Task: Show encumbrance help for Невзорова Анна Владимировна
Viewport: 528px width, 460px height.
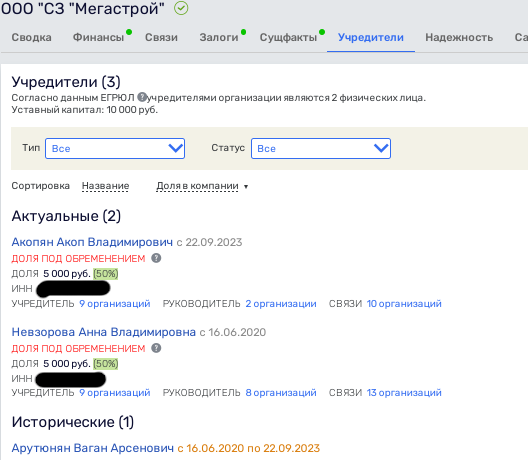Action: click(x=156, y=348)
